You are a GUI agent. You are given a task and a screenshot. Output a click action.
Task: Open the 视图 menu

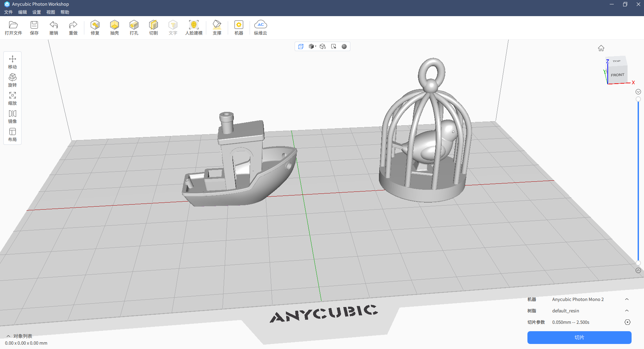point(51,12)
